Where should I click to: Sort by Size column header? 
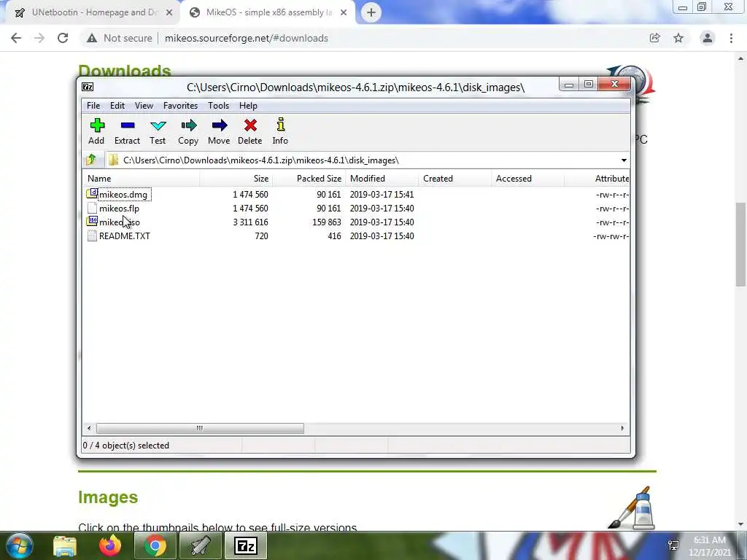(x=236, y=179)
